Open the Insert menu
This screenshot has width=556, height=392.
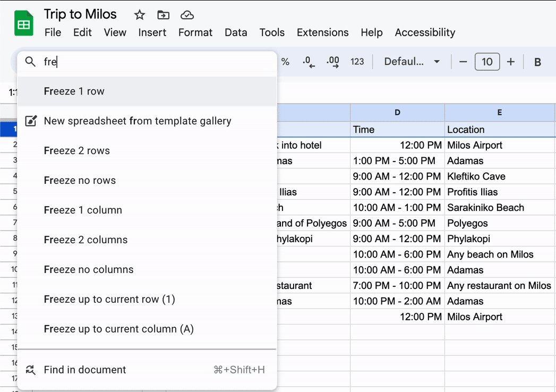[x=152, y=32]
